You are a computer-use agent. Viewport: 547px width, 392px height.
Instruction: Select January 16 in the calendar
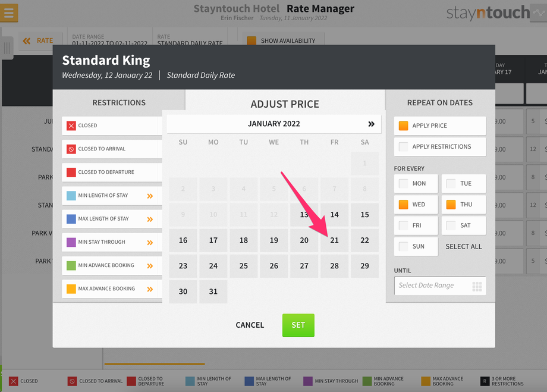pos(183,240)
